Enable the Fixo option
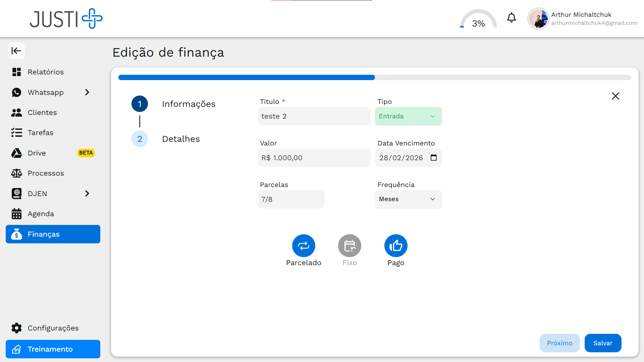The height and width of the screenshot is (362, 644). coord(350,246)
